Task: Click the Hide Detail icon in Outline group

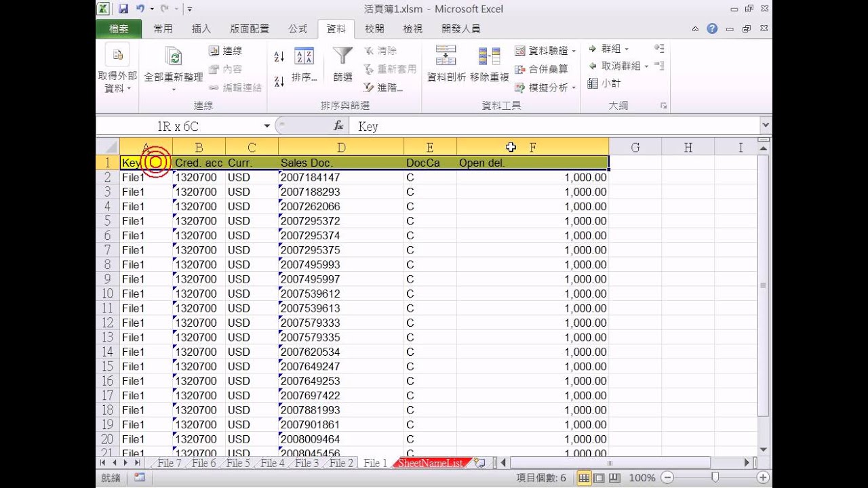Action: coord(659,66)
